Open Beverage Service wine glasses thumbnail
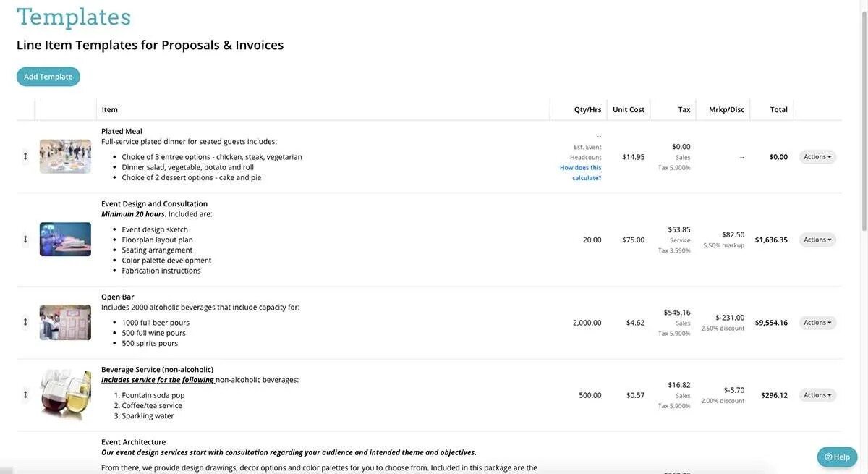 [65, 395]
